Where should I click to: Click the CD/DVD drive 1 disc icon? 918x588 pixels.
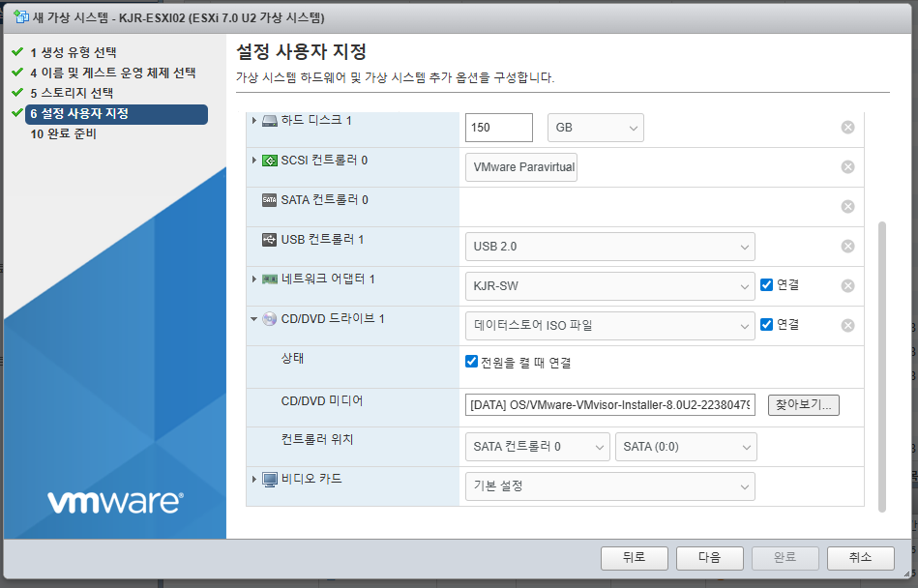[x=269, y=319]
